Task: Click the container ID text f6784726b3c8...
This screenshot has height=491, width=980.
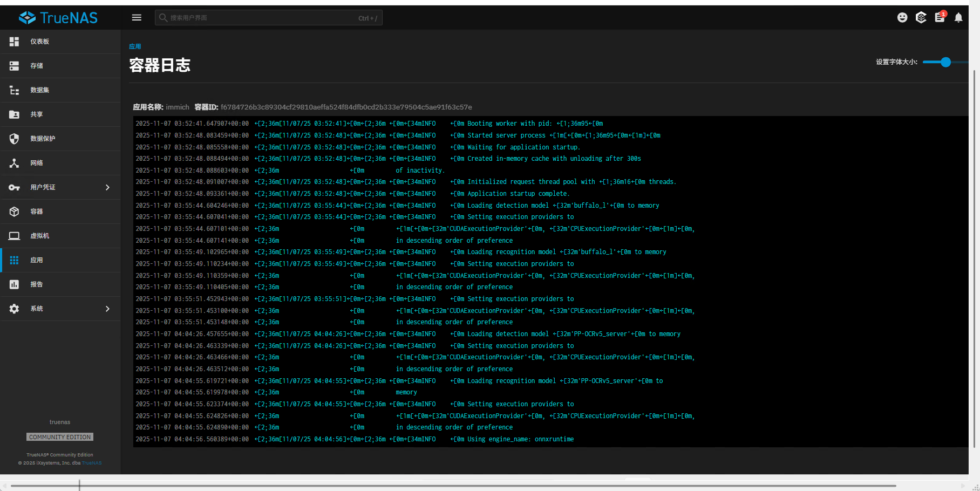Action: [346, 107]
